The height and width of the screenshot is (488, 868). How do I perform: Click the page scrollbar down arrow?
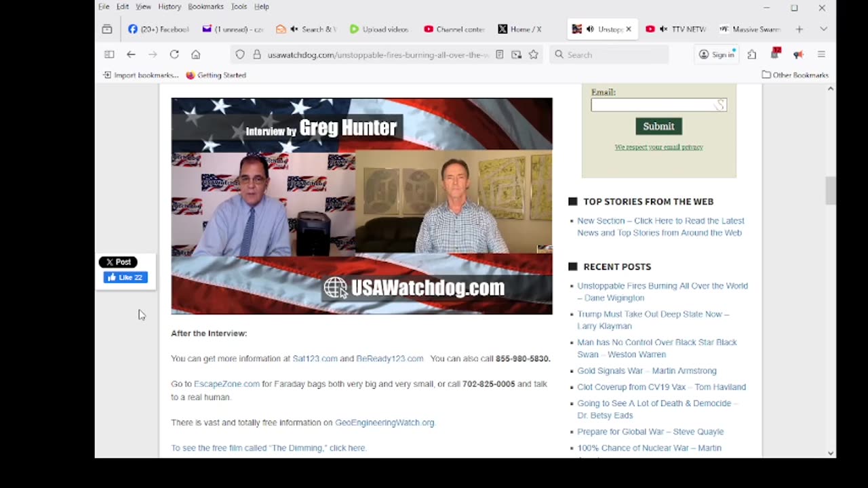[831, 453]
